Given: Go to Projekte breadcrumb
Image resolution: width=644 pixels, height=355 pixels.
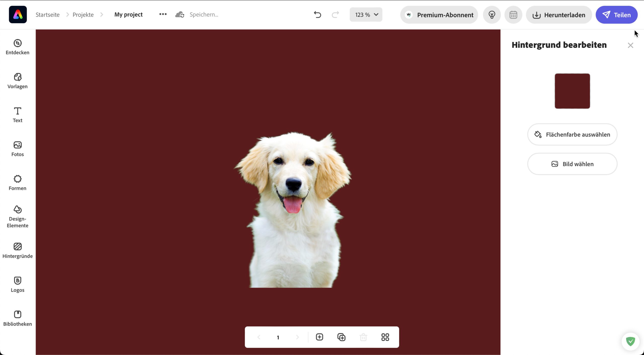Looking at the screenshot, I should coord(83,15).
